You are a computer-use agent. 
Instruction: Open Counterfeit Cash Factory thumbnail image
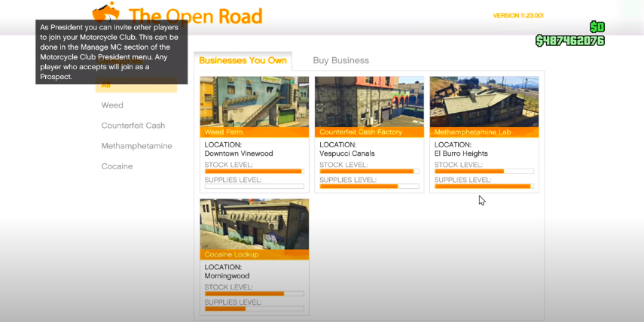point(369,102)
